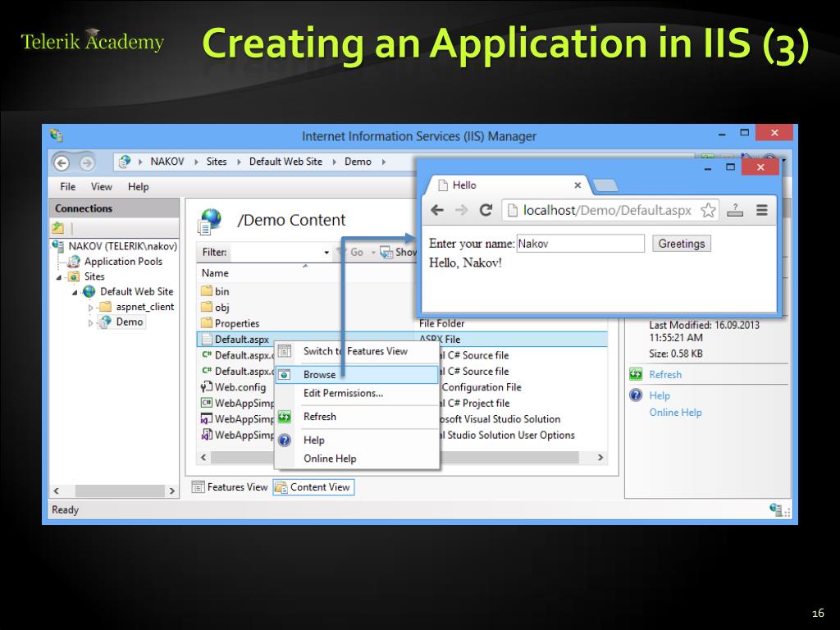Click the Online Help link in Actions pane
The width and height of the screenshot is (840, 630).
pyautogui.click(x=676, y=413)
